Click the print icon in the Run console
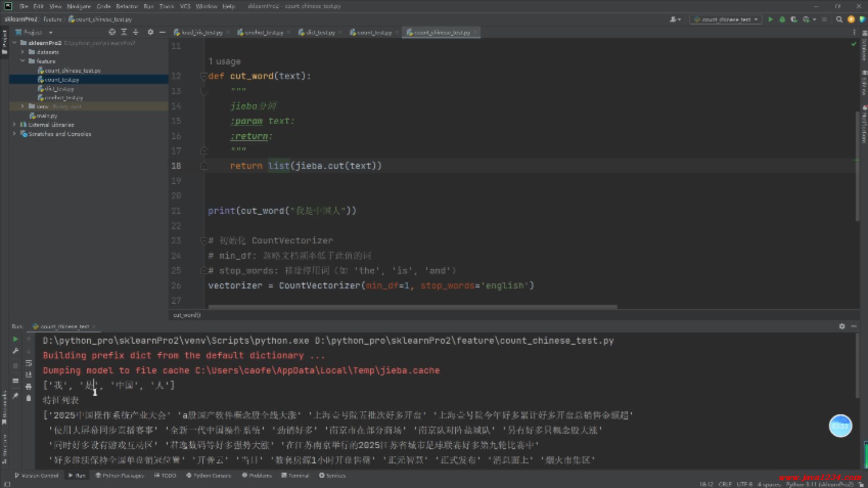Viewport: 868px width, 488px height. 28,386
